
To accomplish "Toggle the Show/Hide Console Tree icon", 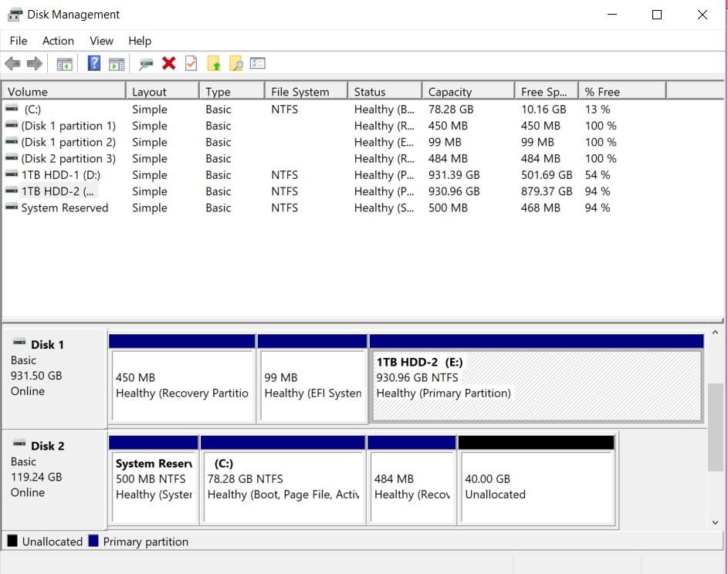I will click(x=65, y=64).
